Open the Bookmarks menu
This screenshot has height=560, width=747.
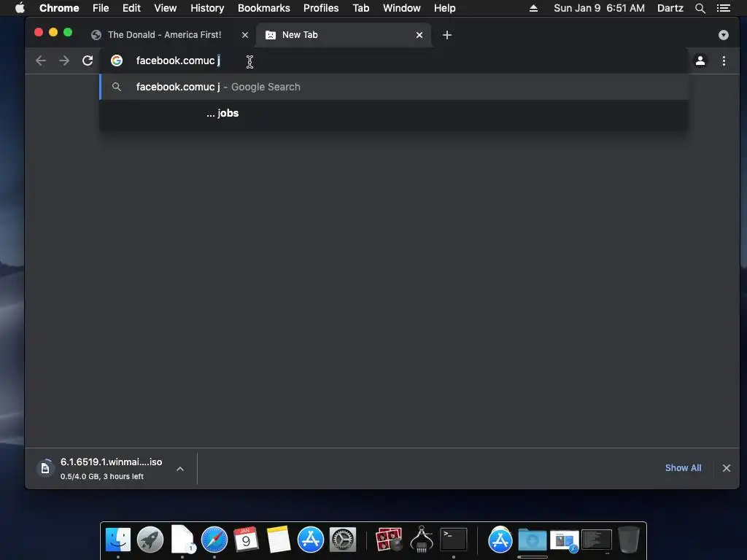[264, 8]
